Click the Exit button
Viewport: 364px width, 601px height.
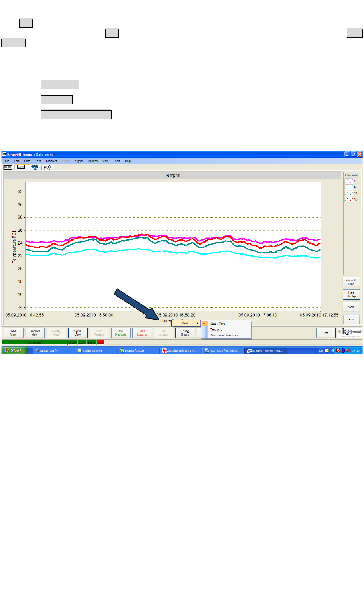click(326, 333)
